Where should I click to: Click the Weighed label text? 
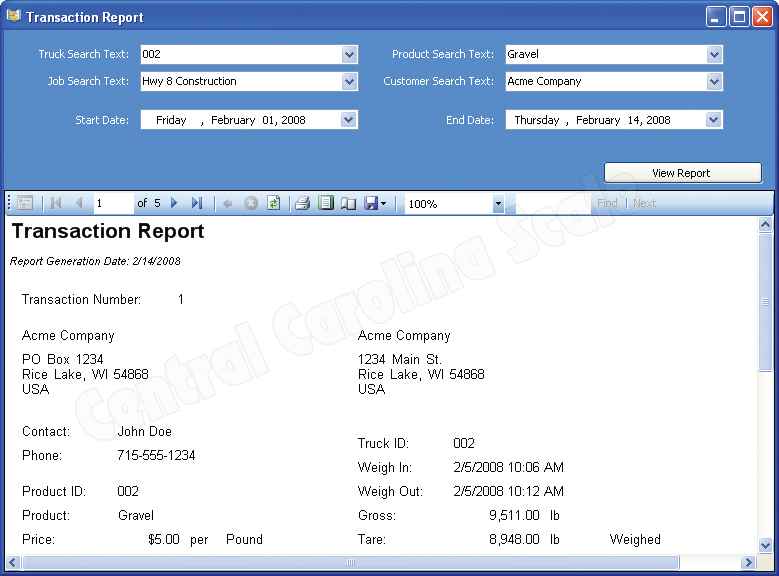pyautogui.click(x=635, y=539)
